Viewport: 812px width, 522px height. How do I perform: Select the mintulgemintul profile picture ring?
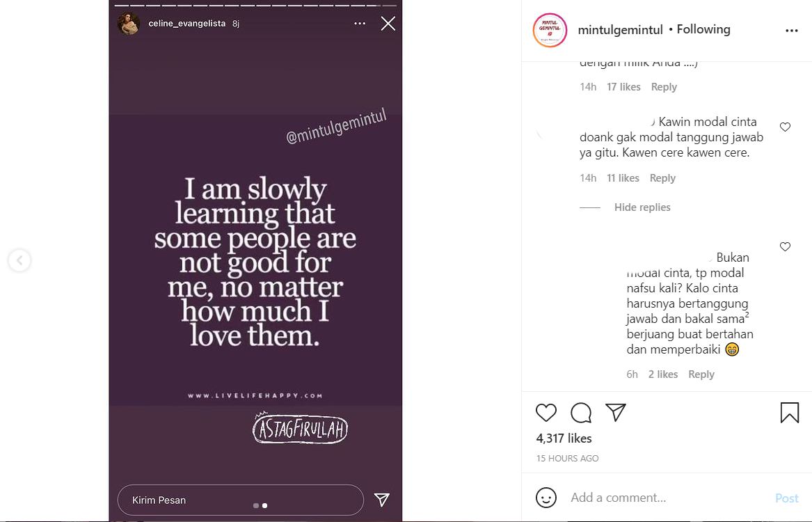pyautogui.click(x=550, y=31)
